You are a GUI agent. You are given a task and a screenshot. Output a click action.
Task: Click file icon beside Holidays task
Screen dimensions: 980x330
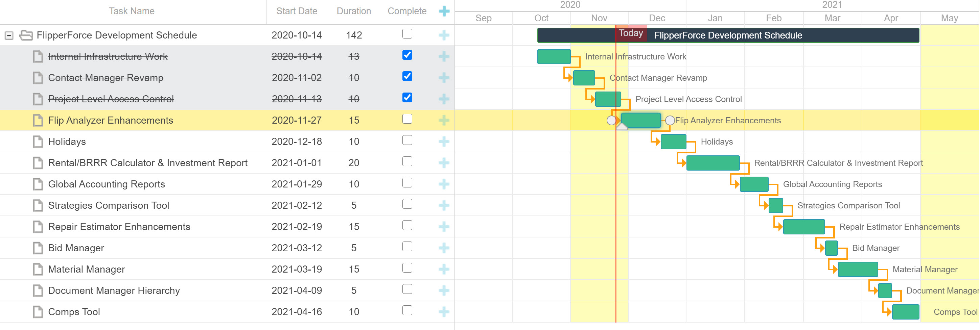coord(38,142)
